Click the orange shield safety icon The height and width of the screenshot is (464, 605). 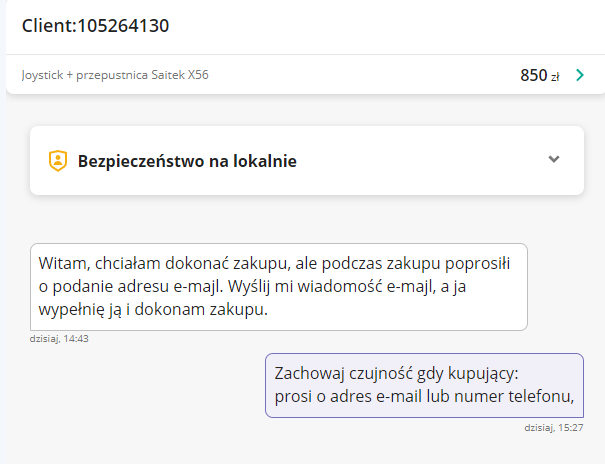(x=57, y=160)
